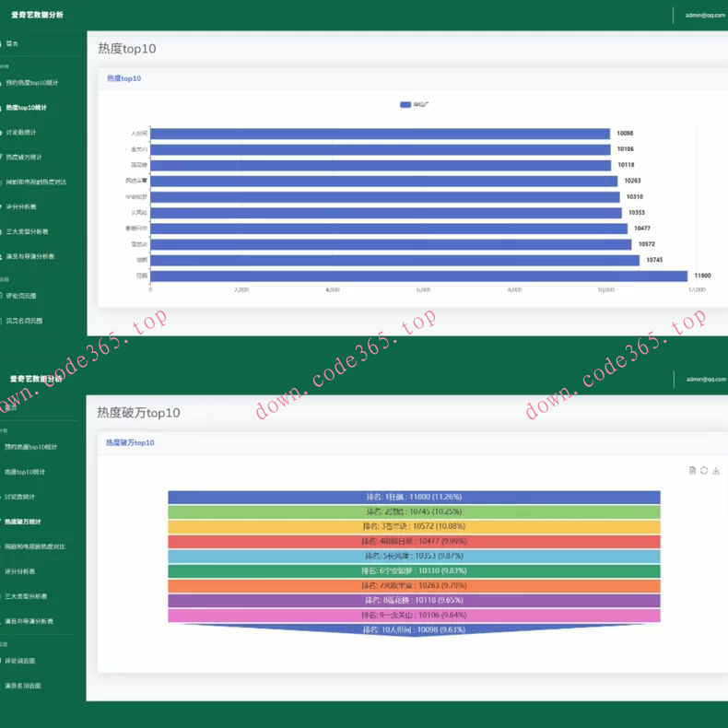Open 预约热度top10统计 in the 热度top10 page sidebar

tap(32, 83)
